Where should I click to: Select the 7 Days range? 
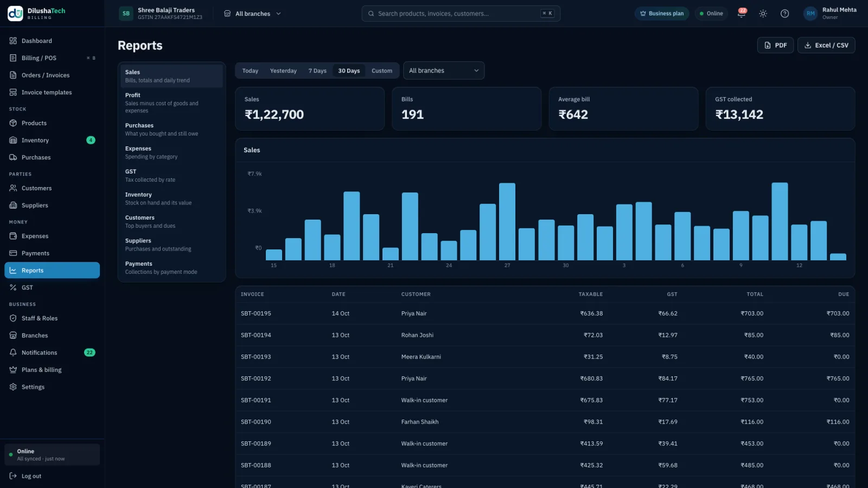tap(317, 70)
